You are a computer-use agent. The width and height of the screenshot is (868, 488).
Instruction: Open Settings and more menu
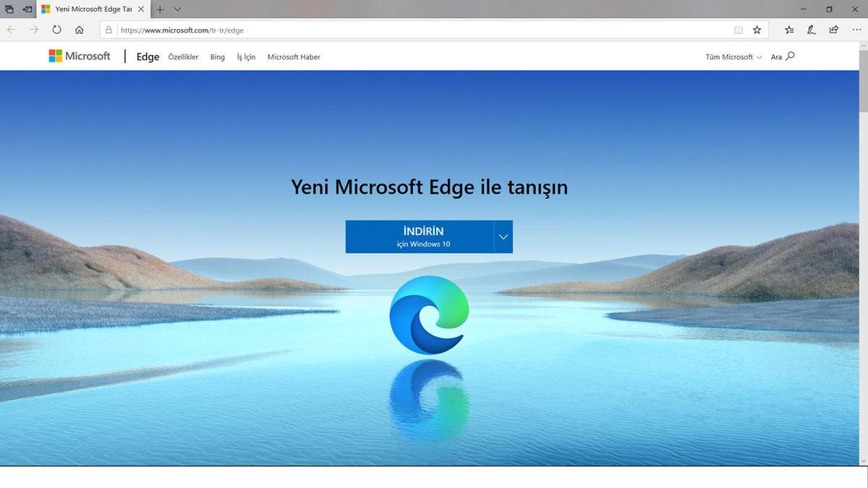[x=856, y=30]
